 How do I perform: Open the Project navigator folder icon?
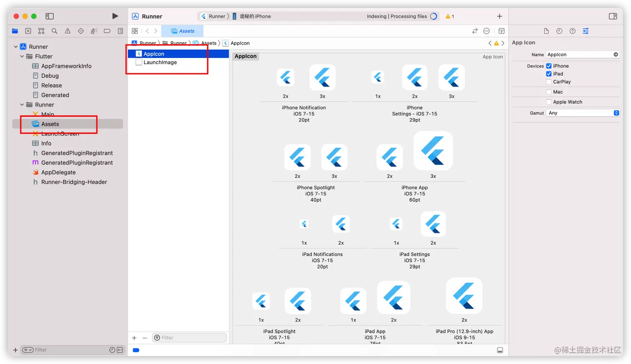15,31
